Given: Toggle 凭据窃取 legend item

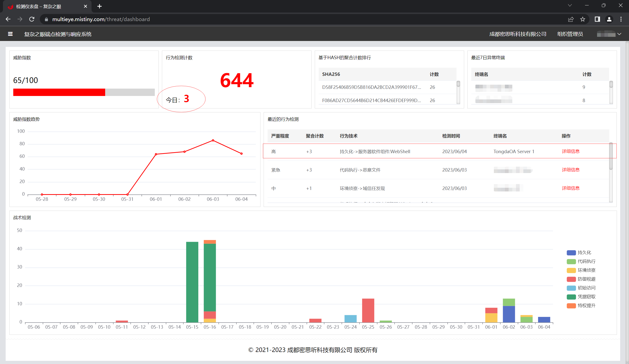Looking at the screenshot, I should coord(581,297).
